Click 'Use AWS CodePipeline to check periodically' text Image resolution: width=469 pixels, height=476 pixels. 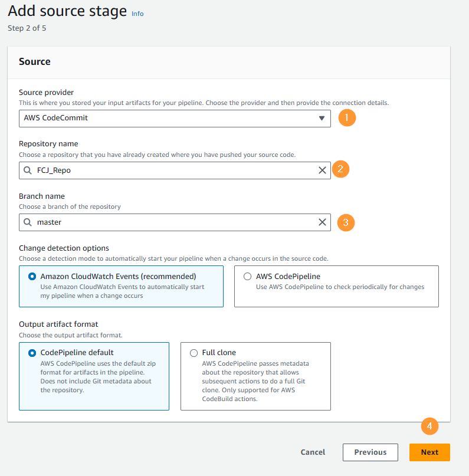pos(340,287)
